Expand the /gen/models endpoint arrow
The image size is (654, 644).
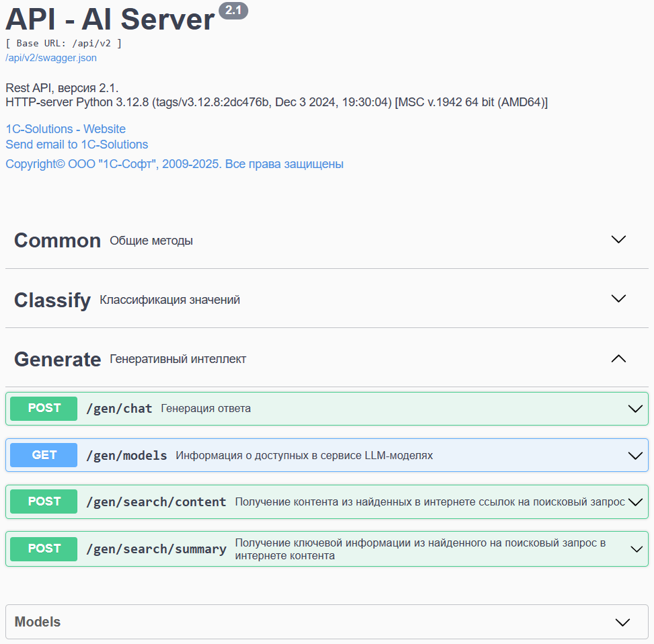(635, 456)
